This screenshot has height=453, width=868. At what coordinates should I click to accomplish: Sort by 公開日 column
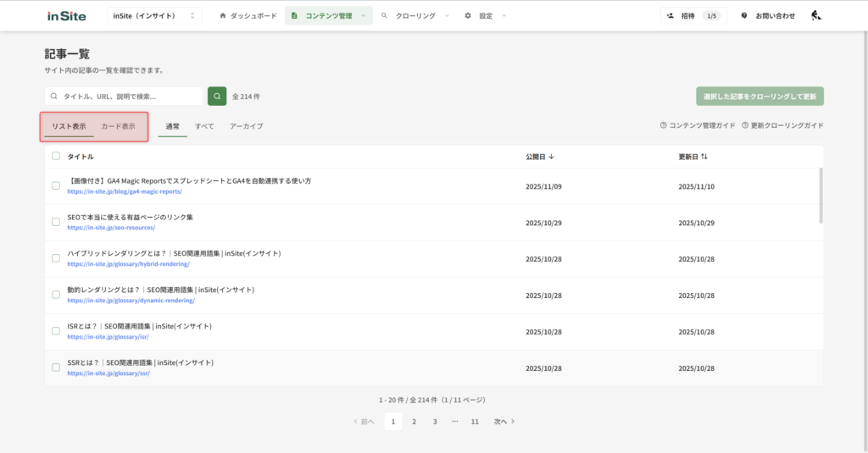coord(540,157)
